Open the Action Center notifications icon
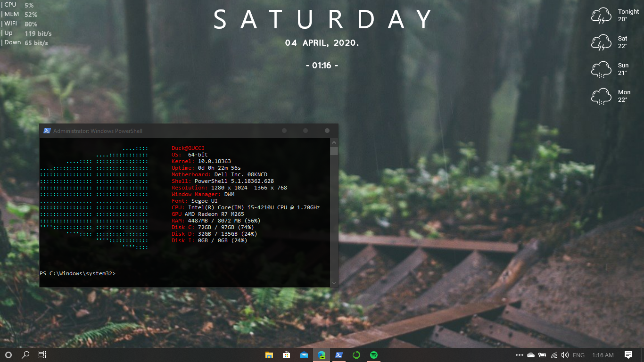Screen dimensions: 644x362 [628, 355]
